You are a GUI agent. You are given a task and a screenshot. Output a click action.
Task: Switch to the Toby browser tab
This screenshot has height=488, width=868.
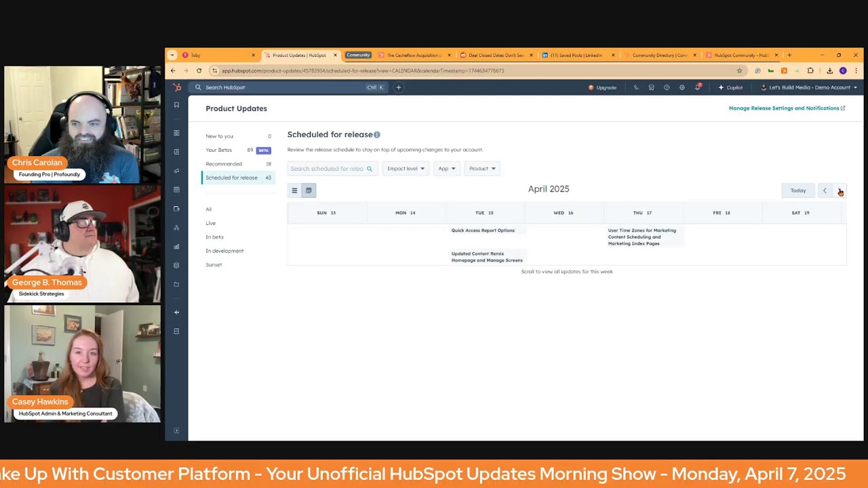tap(218, 55)
